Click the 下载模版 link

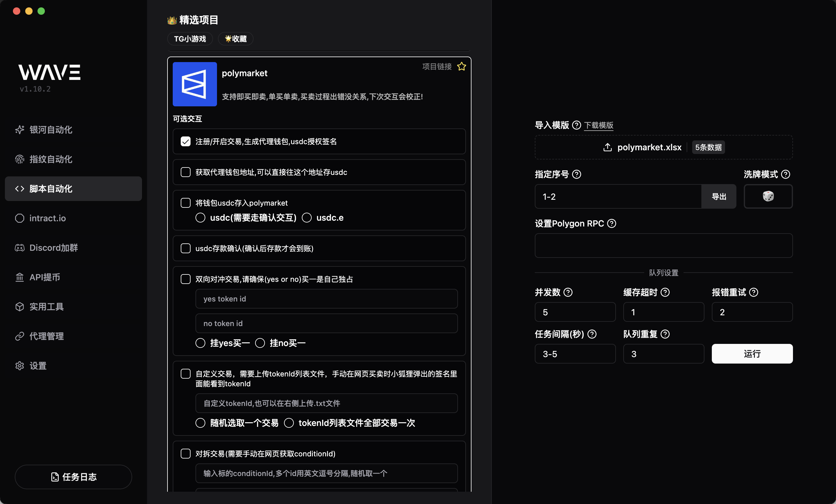tap(598, 125)
